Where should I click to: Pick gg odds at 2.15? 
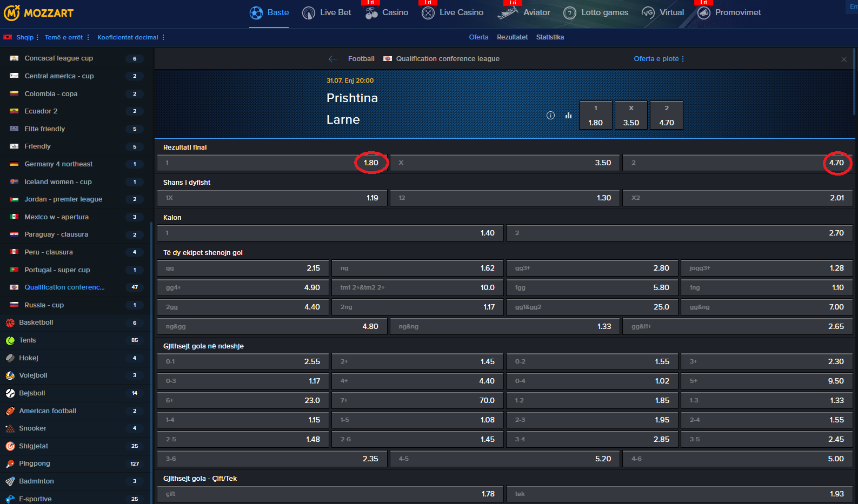point(243,268)
